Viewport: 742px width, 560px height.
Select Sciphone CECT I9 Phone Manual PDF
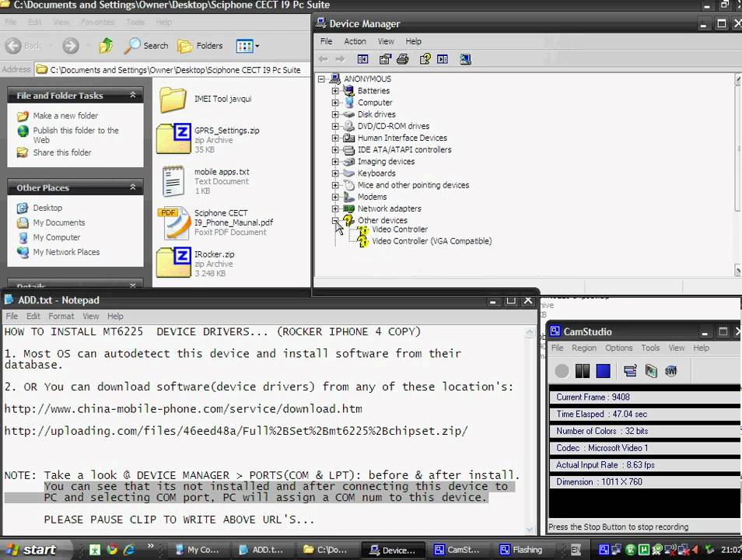coord(215,222)
